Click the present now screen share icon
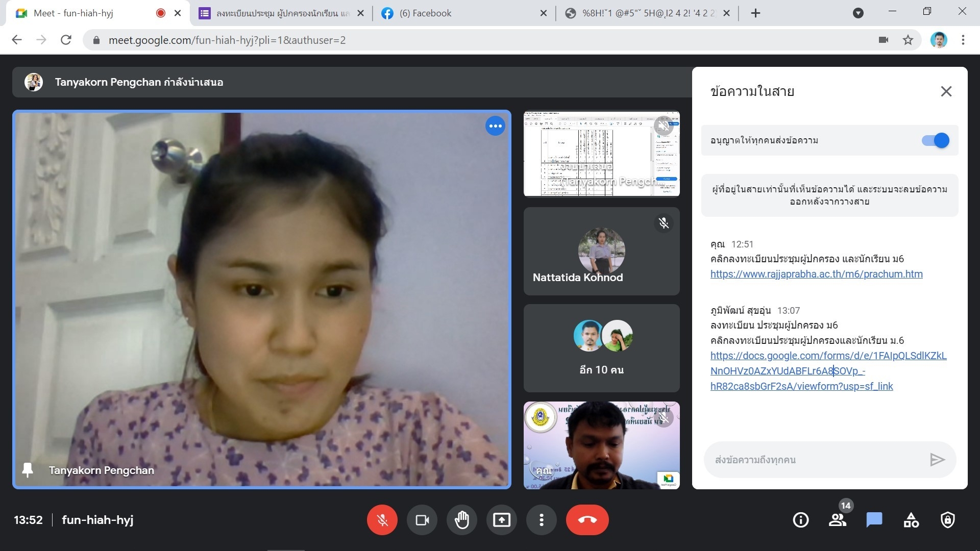 click(x=502, y=520)
